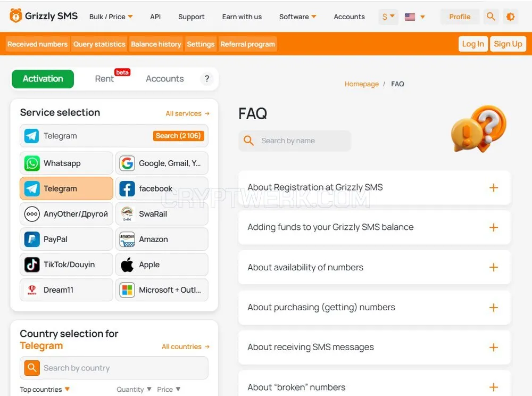Select the AnyOther/Другой service icon
Screen dimensions: 532x396
pyautogui.click(x=32, y=214)
